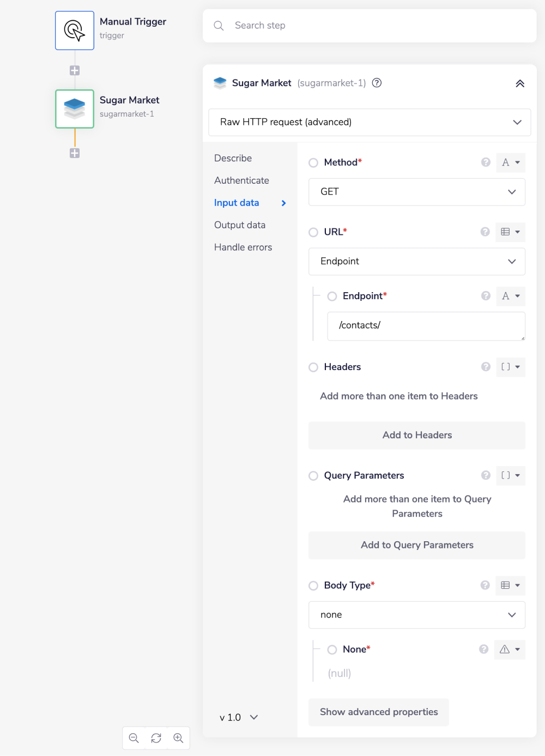Viewport: 545px width, 756px height.
Task: Select the Method radio button
Action: click(313, 162)
